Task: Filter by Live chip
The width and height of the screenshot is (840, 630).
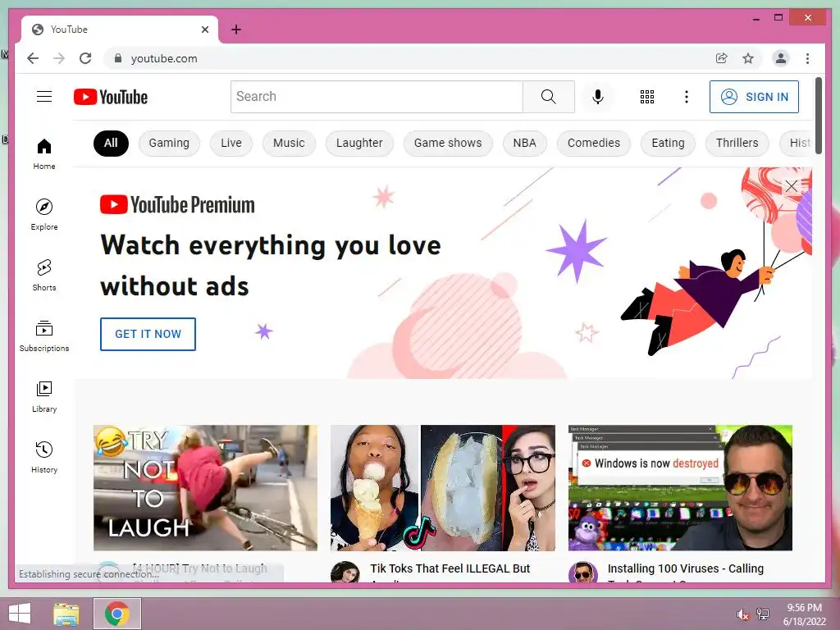Action: click(x=231, y=143)
